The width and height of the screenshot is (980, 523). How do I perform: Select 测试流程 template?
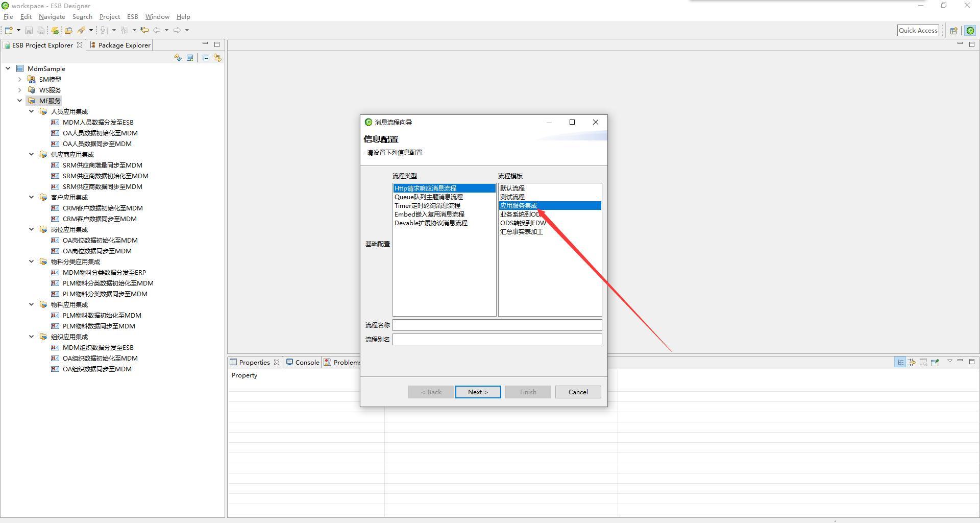pos(512,197)
